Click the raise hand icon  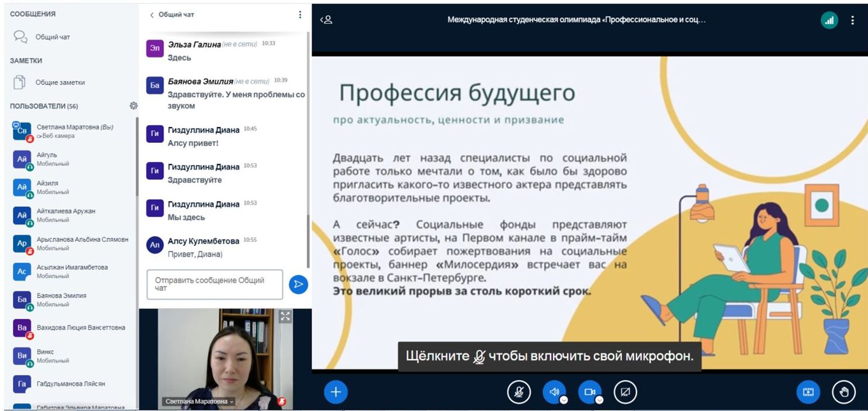coord(843,392)
